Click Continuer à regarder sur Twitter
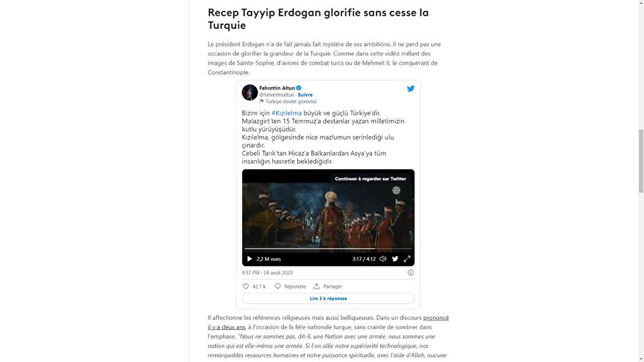This screenshot has width=644, height=362. point(370,179)
